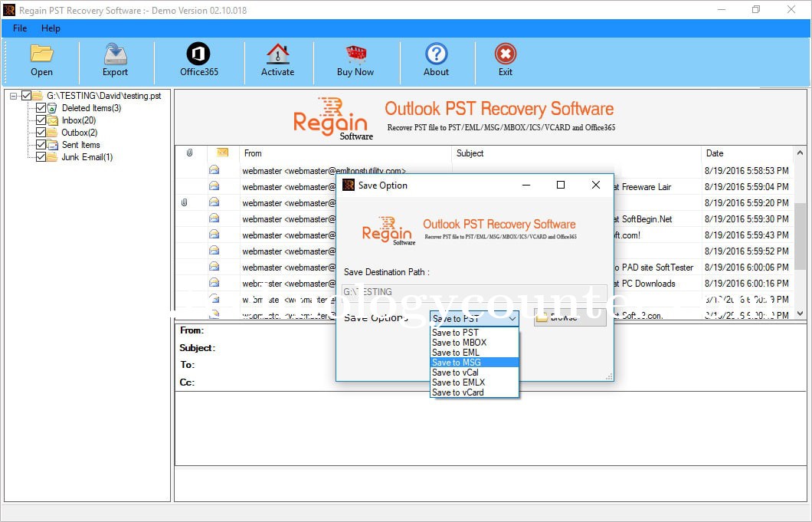812x522 pixels.
Task: Choose Save to MBOX option
Action: point(474,342)
